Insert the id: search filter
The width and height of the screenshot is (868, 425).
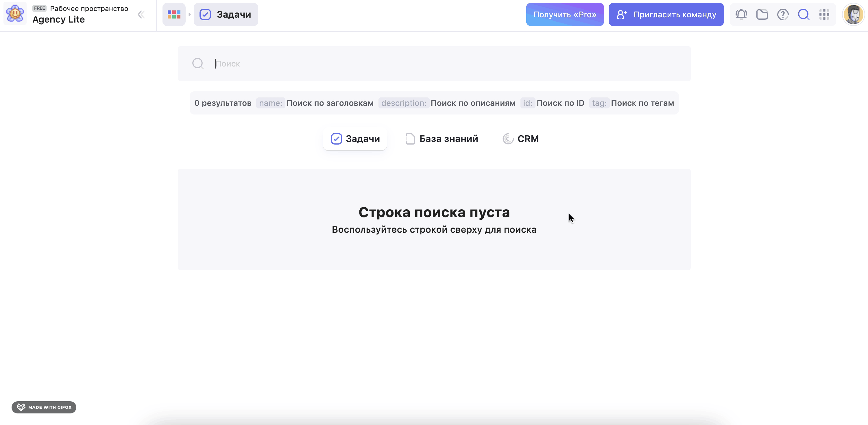pyautogui.click(x=527, y=103)
